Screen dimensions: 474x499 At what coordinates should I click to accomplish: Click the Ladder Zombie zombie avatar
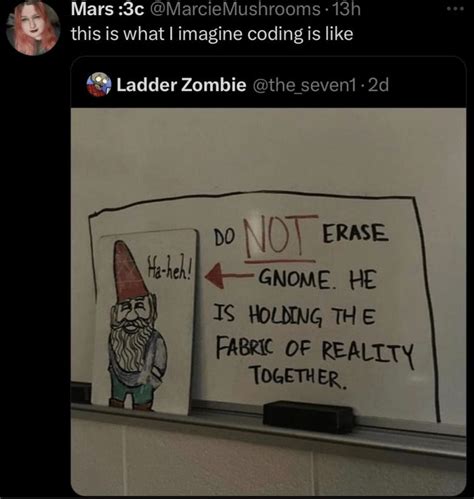point(99,84)
